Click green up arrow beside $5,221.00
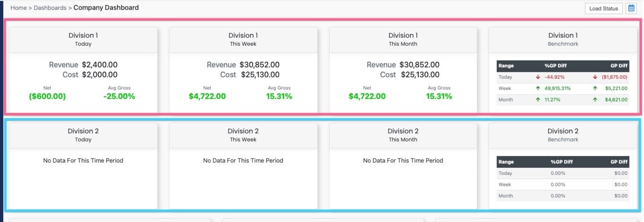This screenshot has height=222, width=644. [x=595, y=88]
